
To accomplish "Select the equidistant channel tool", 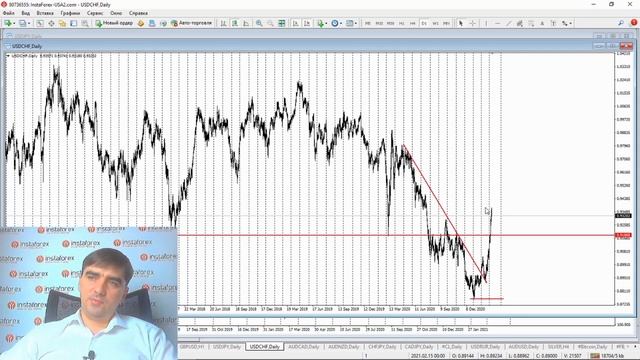I will pyautogui.click(x=520, y=23).
